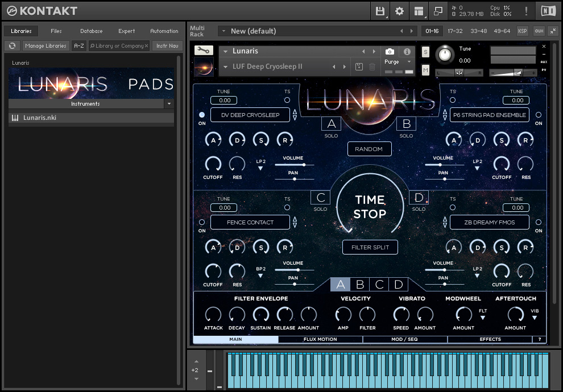Open Kontakt options gear icon
Image resolution: width=563 pixels, height=392 pixels.
pos(399,11)
